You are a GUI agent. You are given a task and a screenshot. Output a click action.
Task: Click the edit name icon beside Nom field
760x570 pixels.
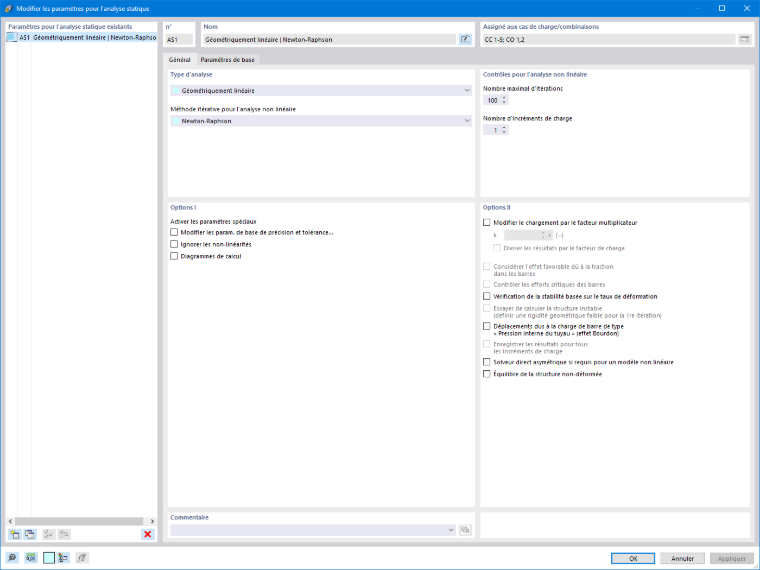point(465,39)
